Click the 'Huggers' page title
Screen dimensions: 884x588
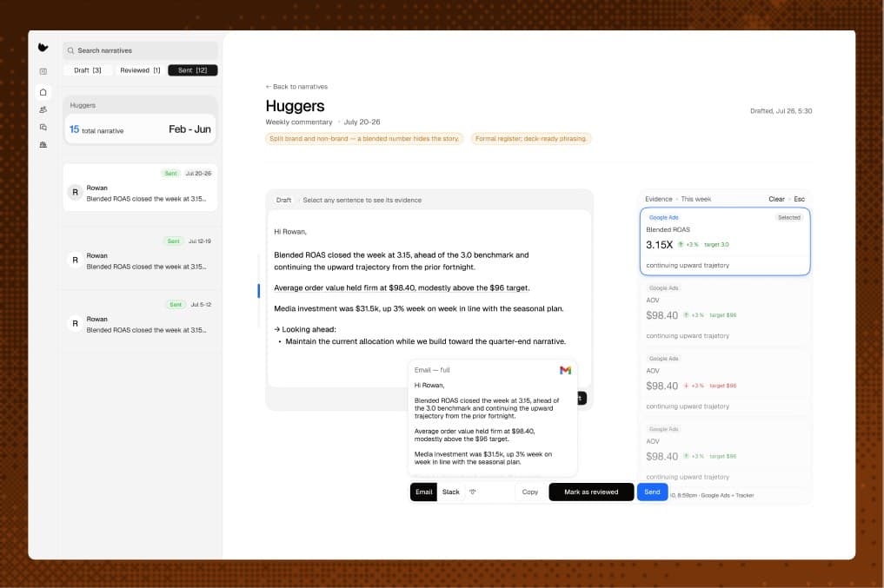pyautogui.click(x=295, y=106)
